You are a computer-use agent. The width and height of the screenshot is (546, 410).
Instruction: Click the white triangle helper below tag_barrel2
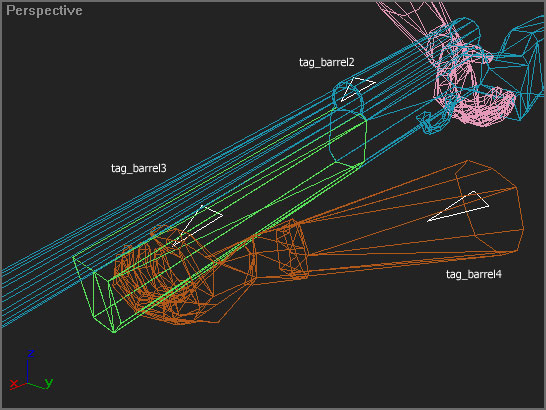(x=356, y=88)
